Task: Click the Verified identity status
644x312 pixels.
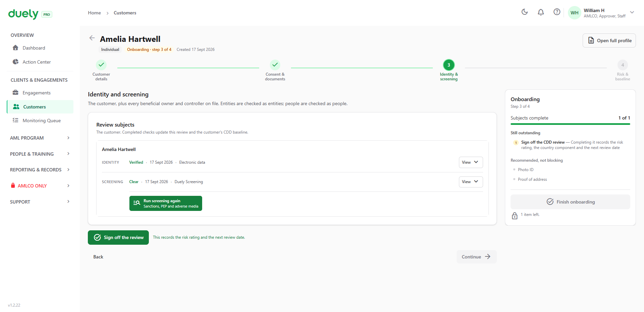Action: (136, 162)
